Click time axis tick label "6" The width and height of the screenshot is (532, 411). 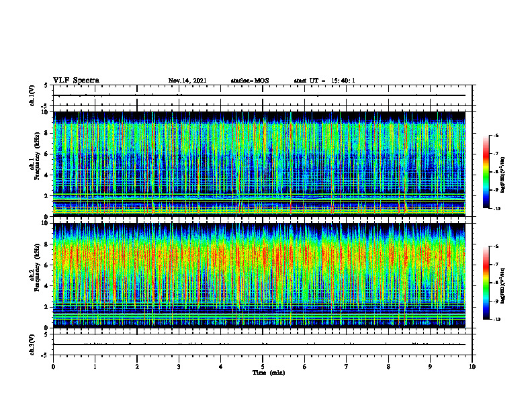pyautogui.click(x=305, y=367)
